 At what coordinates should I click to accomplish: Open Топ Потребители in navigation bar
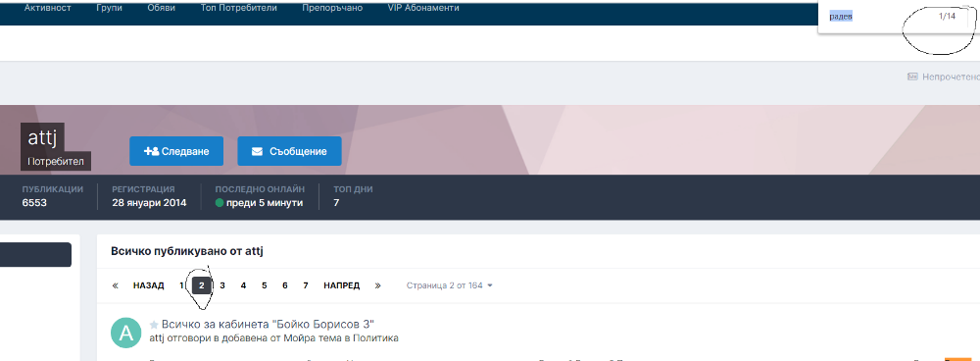[239, 8]
